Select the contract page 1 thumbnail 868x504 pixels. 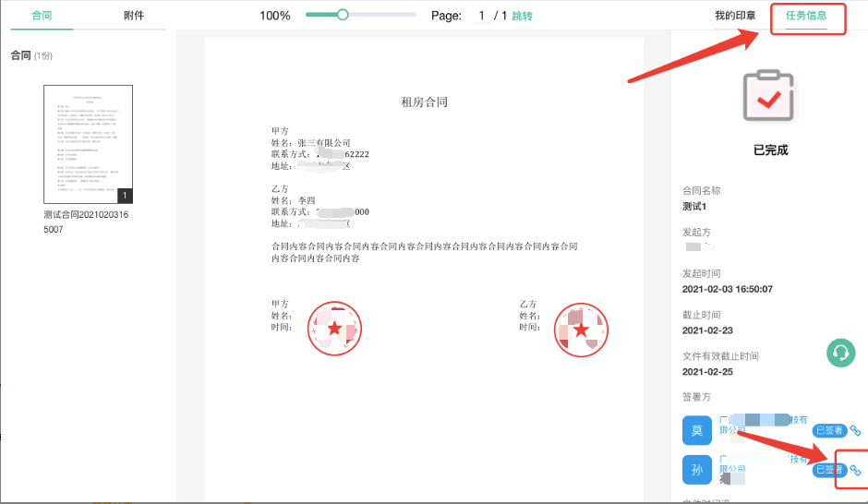click(x=89, y=144)
